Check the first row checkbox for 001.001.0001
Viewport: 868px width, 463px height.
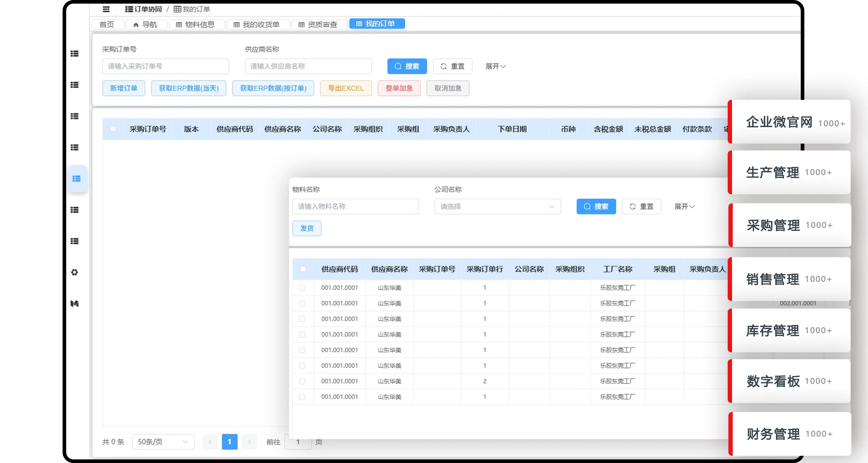[x=302, y=288]
